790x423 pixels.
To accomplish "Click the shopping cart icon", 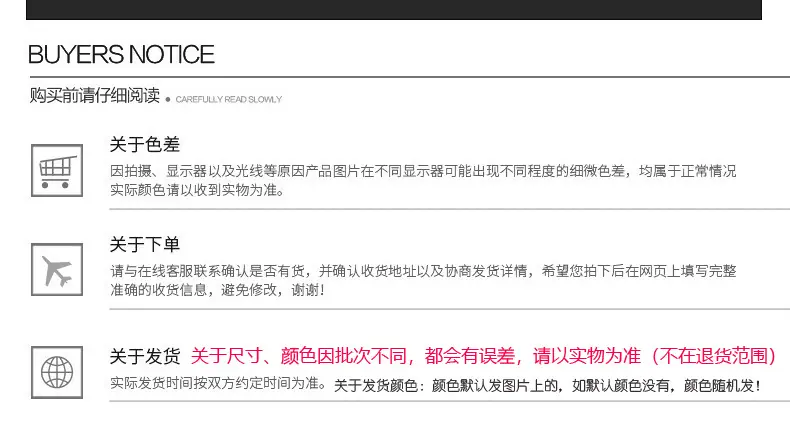I will point(57,171).
